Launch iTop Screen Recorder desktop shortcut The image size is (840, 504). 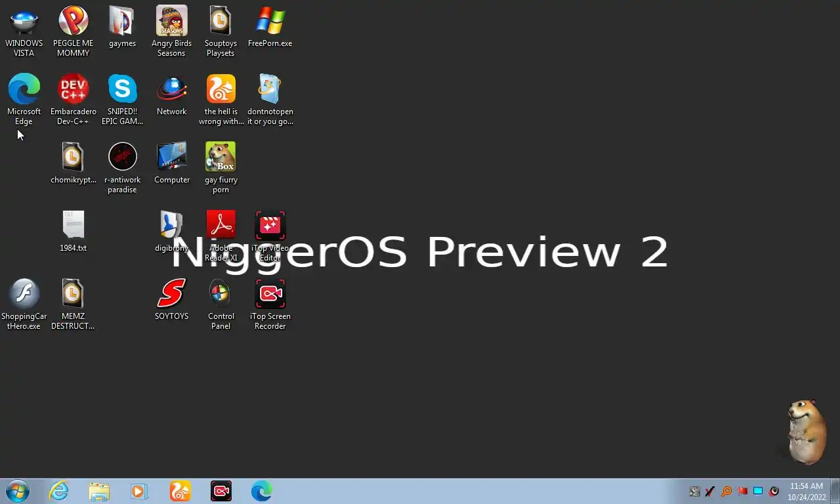(x=270, y=304)
